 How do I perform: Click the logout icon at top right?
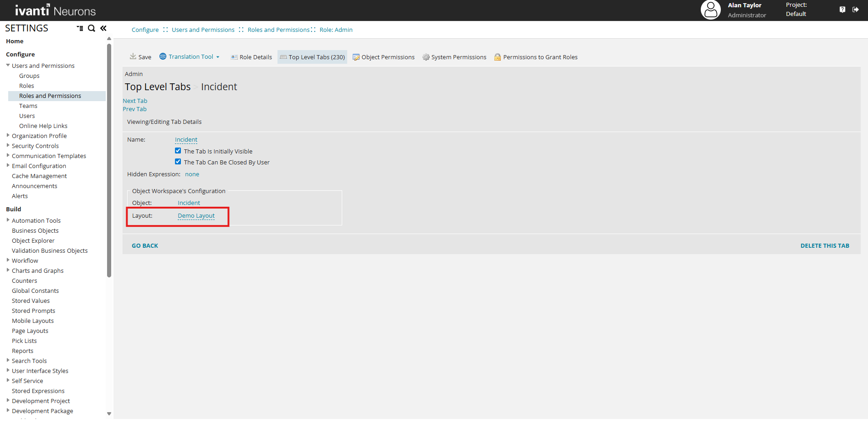point(855,10)
